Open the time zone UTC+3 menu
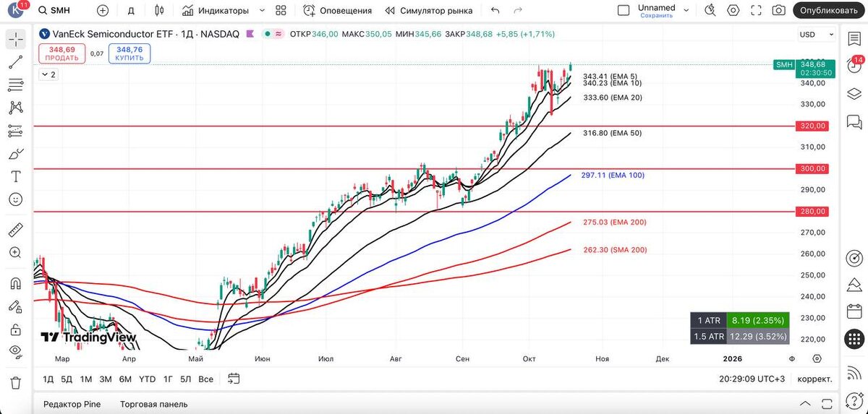The image size is (868, 414). coord(752,379)
